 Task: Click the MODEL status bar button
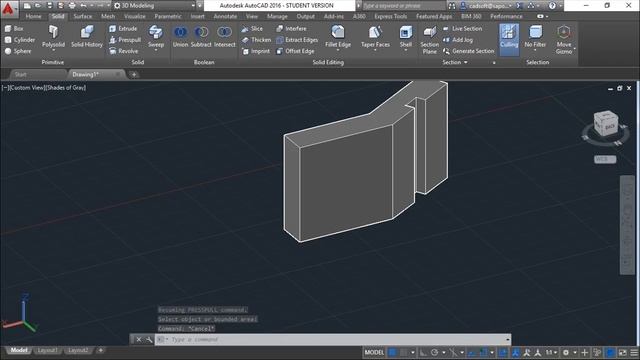click(374, 352)
